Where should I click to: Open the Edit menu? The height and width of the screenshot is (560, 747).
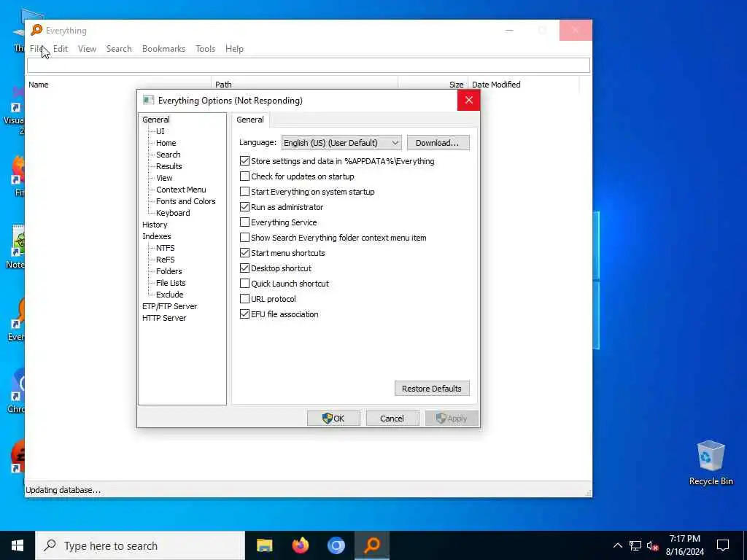[x=61, y=49]
